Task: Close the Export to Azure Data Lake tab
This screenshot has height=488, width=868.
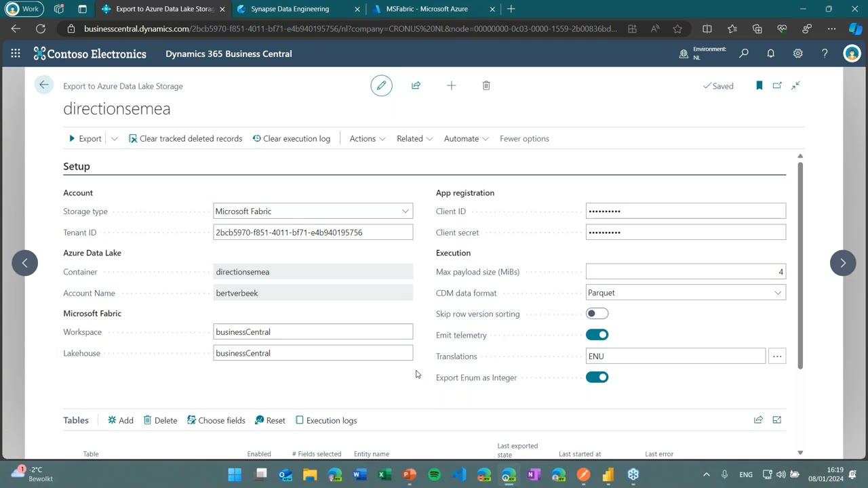Action: coord(222,9)
